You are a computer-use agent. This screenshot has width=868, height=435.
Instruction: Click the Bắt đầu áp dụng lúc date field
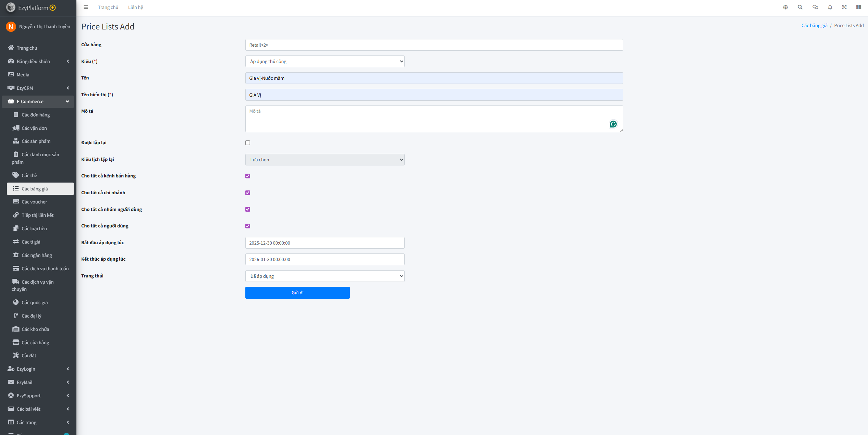325,243
